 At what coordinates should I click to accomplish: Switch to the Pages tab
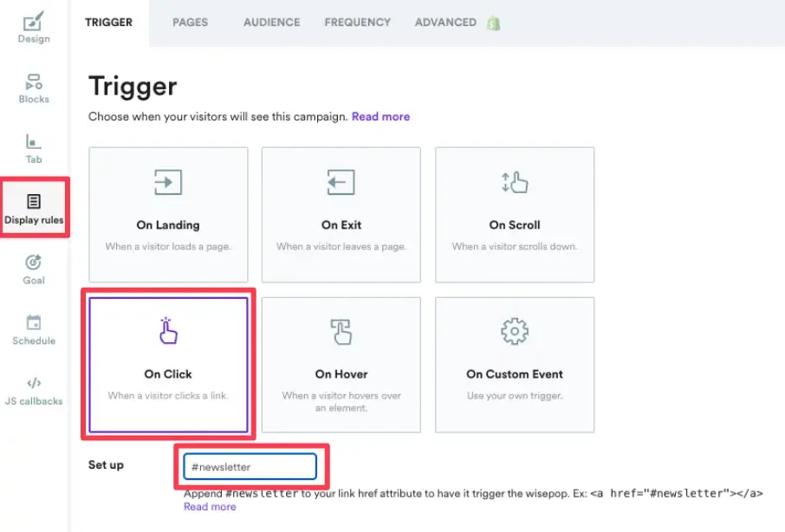(191, 23)
